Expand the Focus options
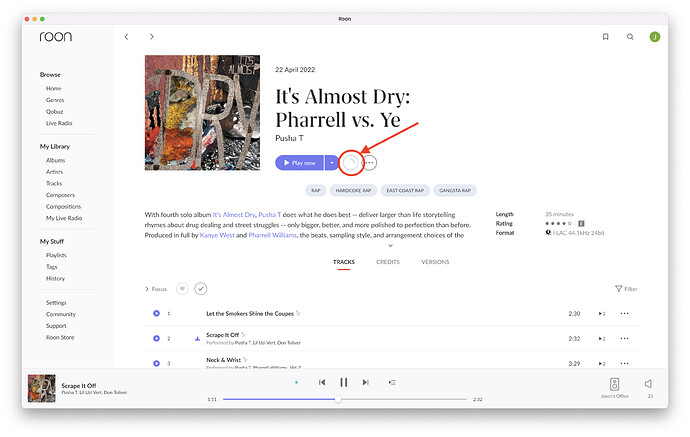Image resolution: width=690 pixels, height=437 pixels. (x=156, y=289)
